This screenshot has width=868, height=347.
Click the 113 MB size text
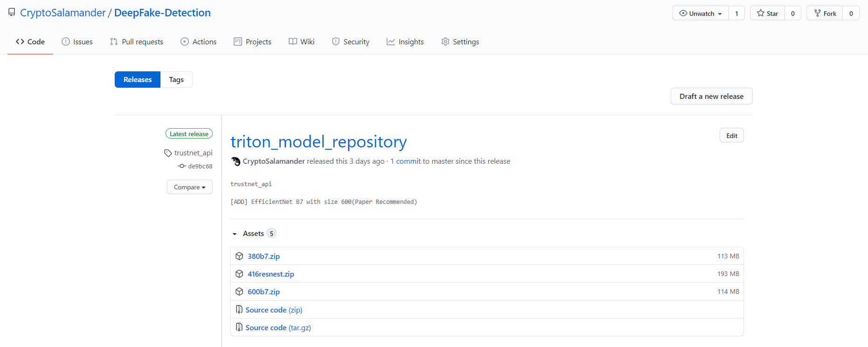coord(728,256)
